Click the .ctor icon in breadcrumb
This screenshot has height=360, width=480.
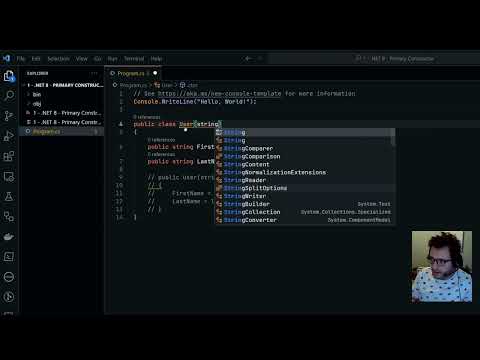point(182,85)
